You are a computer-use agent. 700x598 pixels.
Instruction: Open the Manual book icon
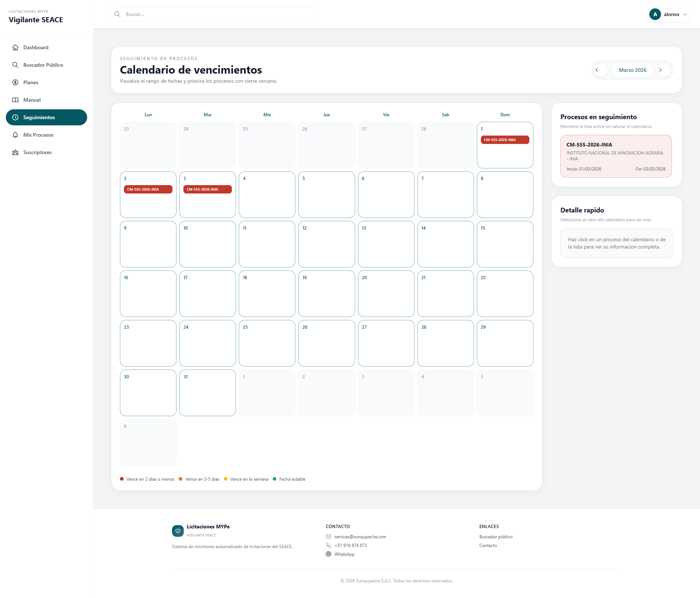coord(15,99)
